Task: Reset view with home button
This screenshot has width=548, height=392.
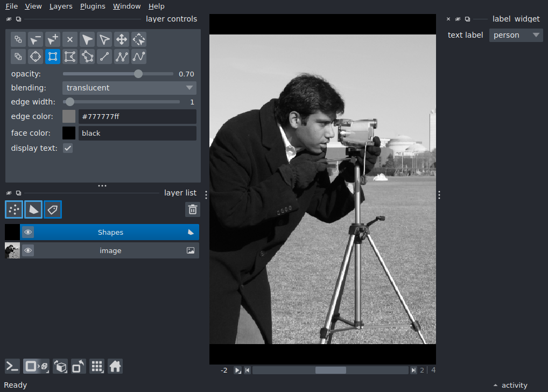Action: 115,367
